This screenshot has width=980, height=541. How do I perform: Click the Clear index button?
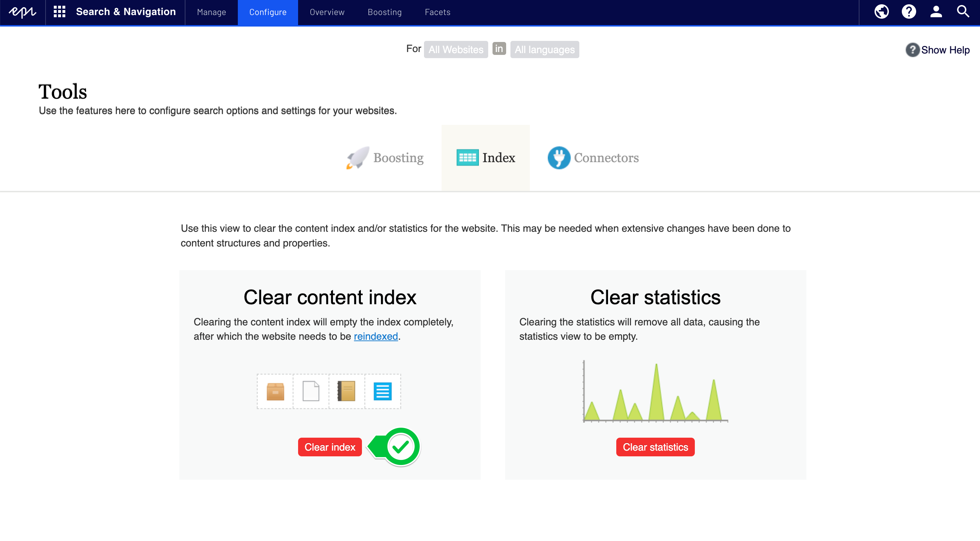[330, 447]
